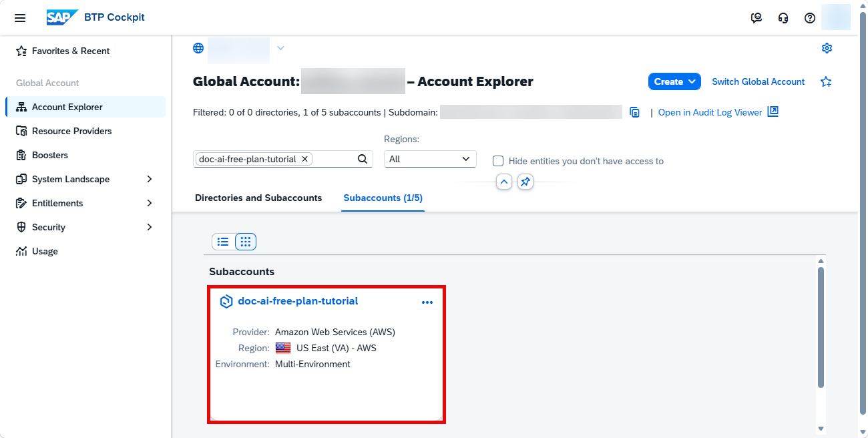Open Usage in sidebar

click(x=85, y=251)
